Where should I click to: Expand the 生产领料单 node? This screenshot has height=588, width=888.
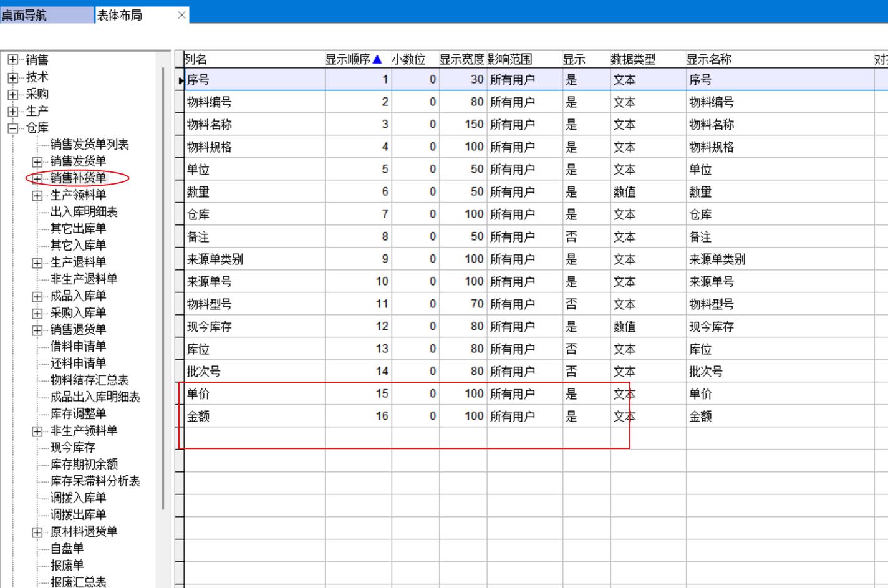coord(37,196)
